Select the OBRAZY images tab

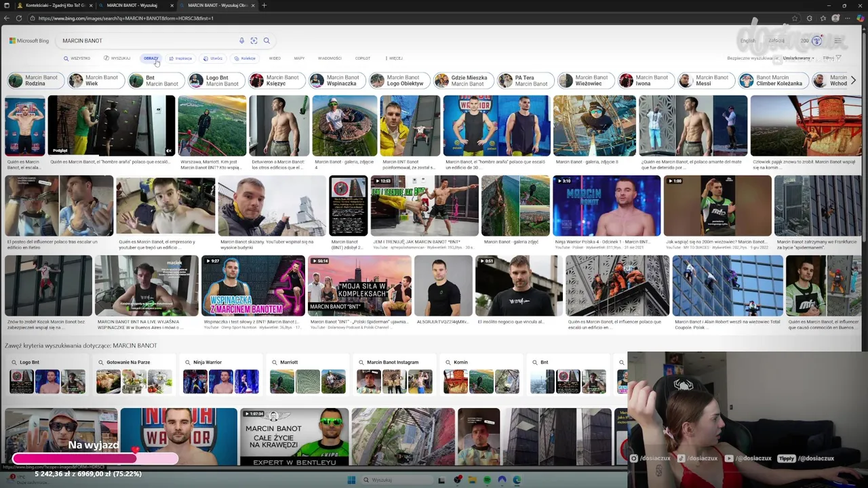coord(151,58)
